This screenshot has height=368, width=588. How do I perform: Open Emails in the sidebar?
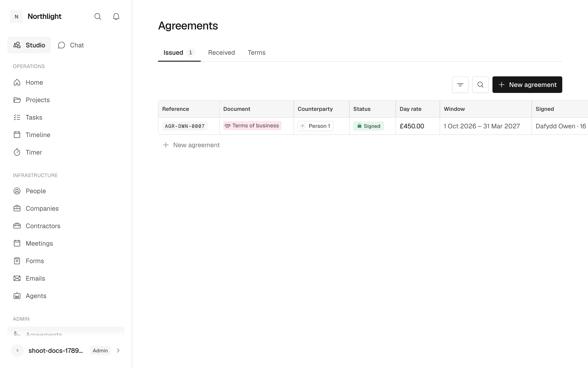66,279
